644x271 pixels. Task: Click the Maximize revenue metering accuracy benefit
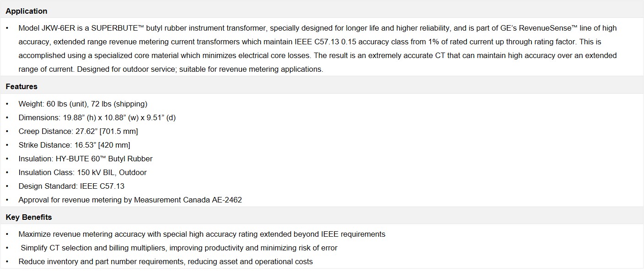[202, 234]
